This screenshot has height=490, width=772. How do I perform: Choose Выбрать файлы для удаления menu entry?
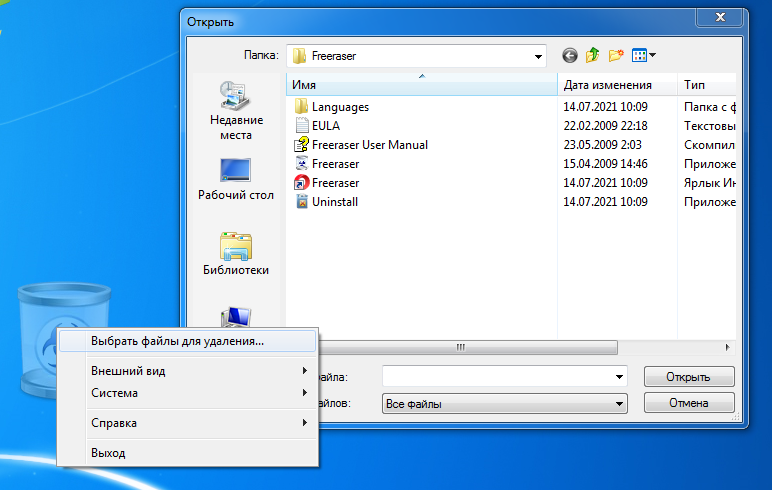pos(187,341)
